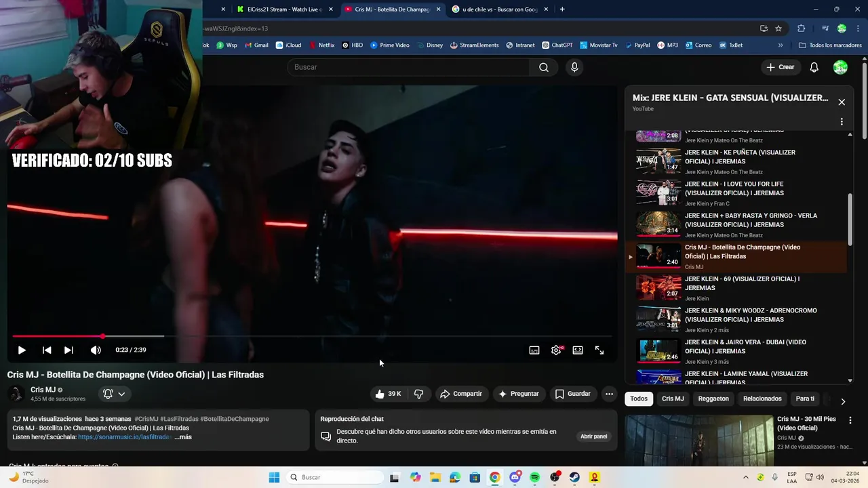The image size is (868, 488).
Task: Open Spotify from the taskbar
Action: [535, 477]
